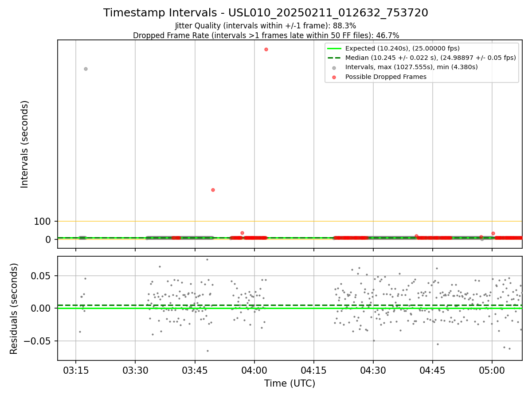Viewport: 532px width, 399px height.
Task: Click the time tick label "03:30"
Action: (x=135, y=370)
